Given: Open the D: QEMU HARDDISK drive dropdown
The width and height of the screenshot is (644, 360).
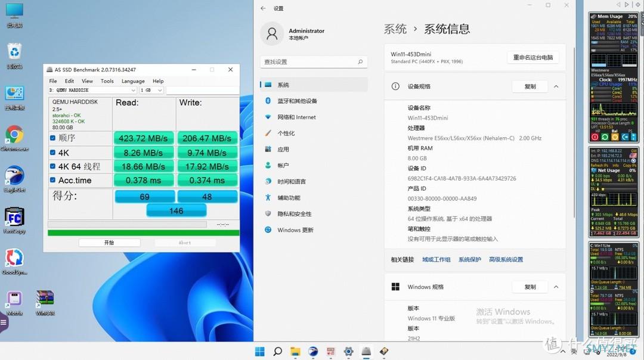Looking at the screenshot, I should (92, 91).
